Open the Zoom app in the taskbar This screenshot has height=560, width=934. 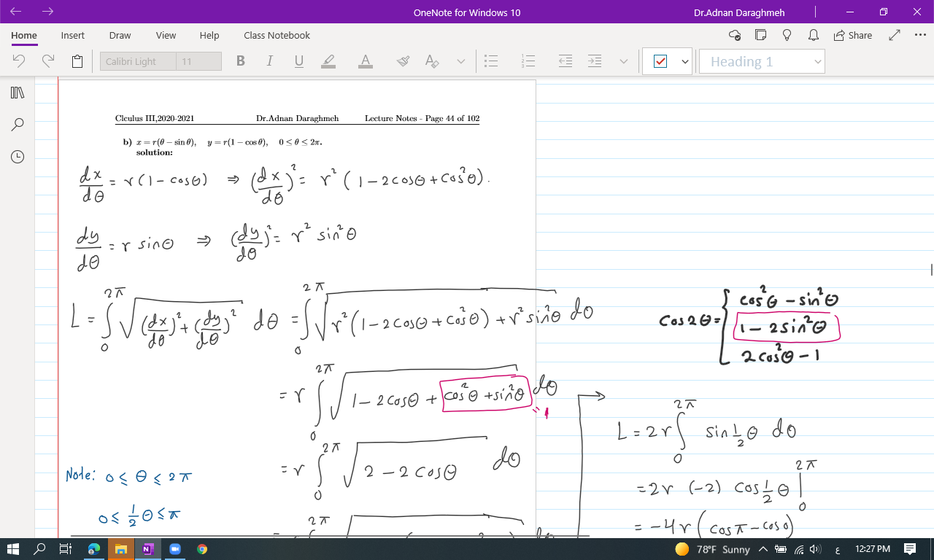click(x=174, y=548)
